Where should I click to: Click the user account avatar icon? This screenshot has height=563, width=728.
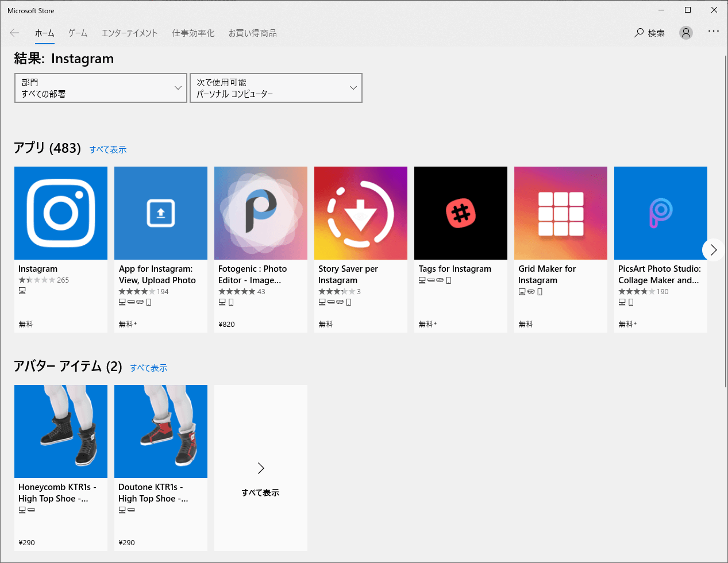pyautogui.click(x=685, y=33)
